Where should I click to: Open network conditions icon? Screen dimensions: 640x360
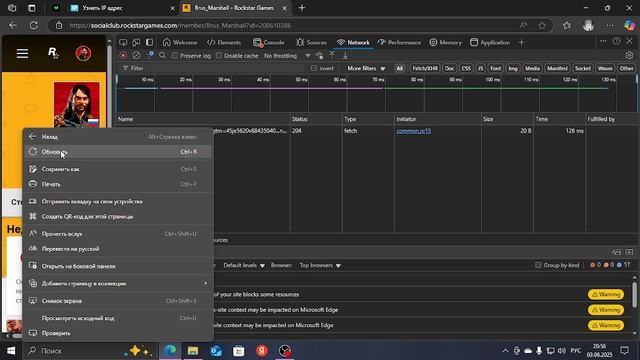[320, 56]
